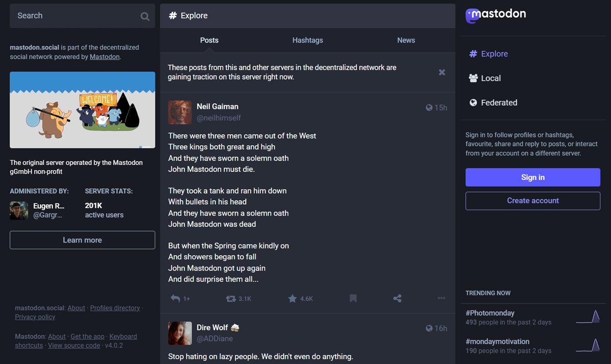Screen dimensions: 611x364
Task: Click the #mondaymotivation trend sparkline
Action: point(588,345)
